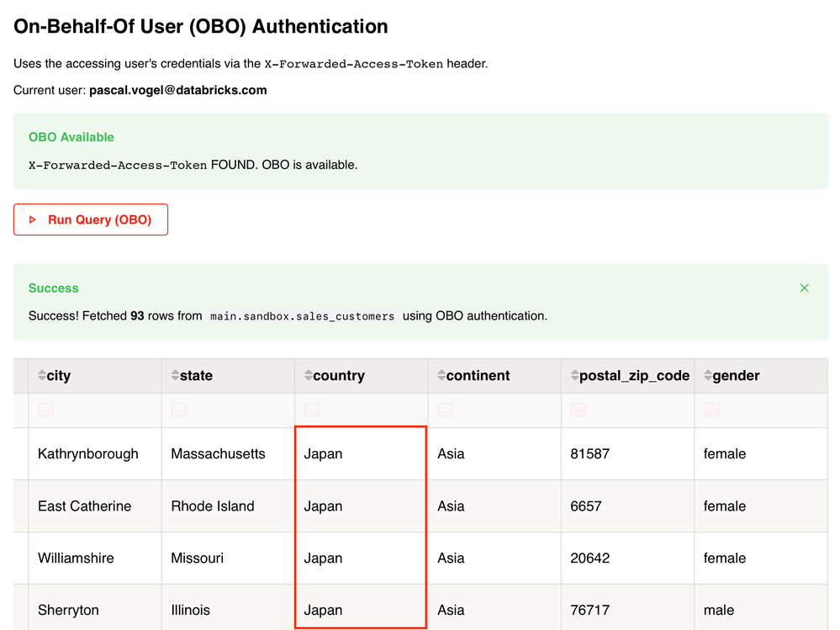Sort by the gender column icon
Image resolution: width=840 pixels, height=630 pixels.
pos(708,375)
